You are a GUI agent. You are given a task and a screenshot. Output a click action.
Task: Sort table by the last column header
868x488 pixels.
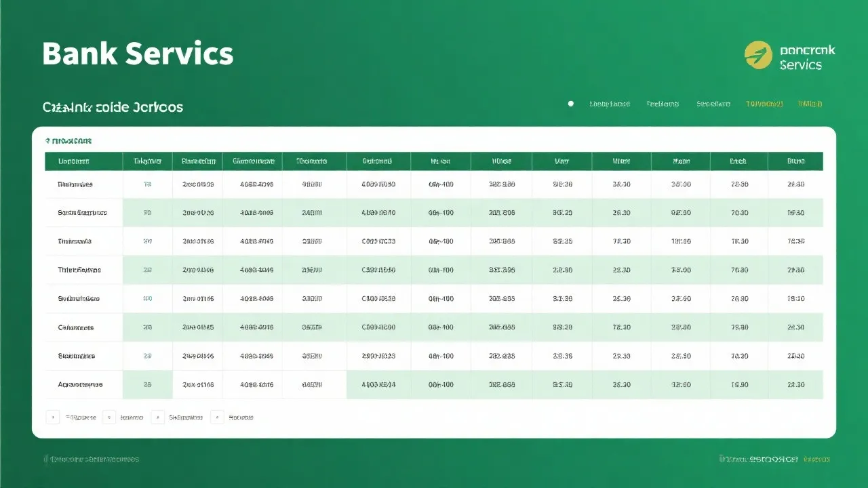pyautogui.click(x=795, y=161)
